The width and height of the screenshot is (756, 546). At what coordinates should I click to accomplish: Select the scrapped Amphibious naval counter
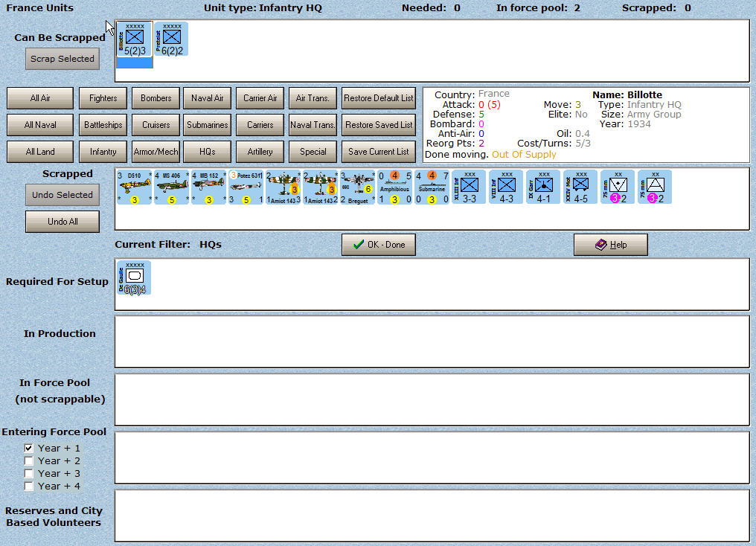click(394, 187)
